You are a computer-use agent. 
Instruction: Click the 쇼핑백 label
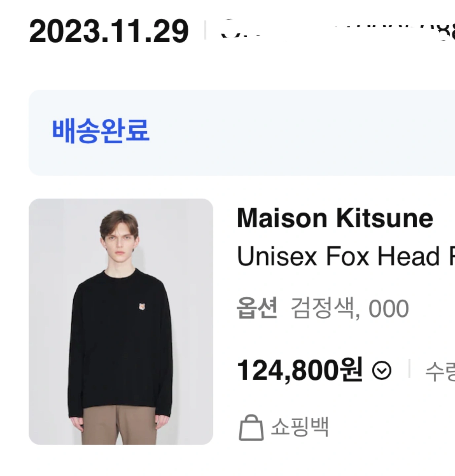[300, 427]
